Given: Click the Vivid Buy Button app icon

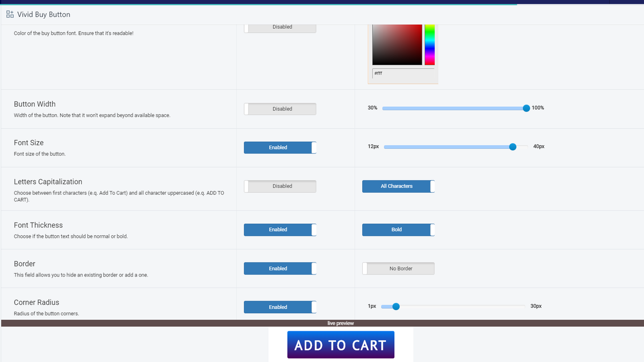Looking at the screenshot, I should tap(10, 14).
